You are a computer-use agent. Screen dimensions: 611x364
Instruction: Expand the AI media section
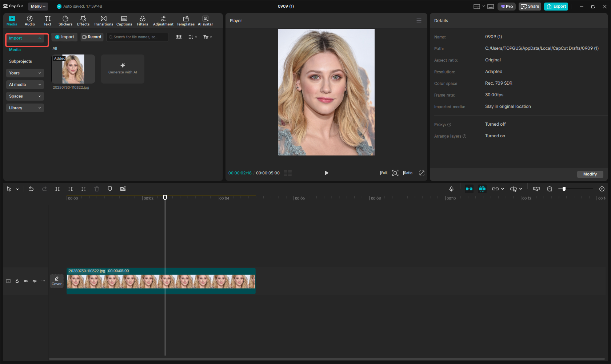click(25, 85)
